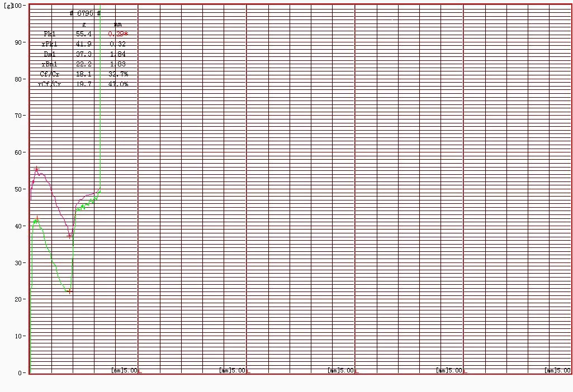Click the 'rPk1' row label
Image resolution: width=573 pixels, height=392 pixels.
tap(50, 44)
